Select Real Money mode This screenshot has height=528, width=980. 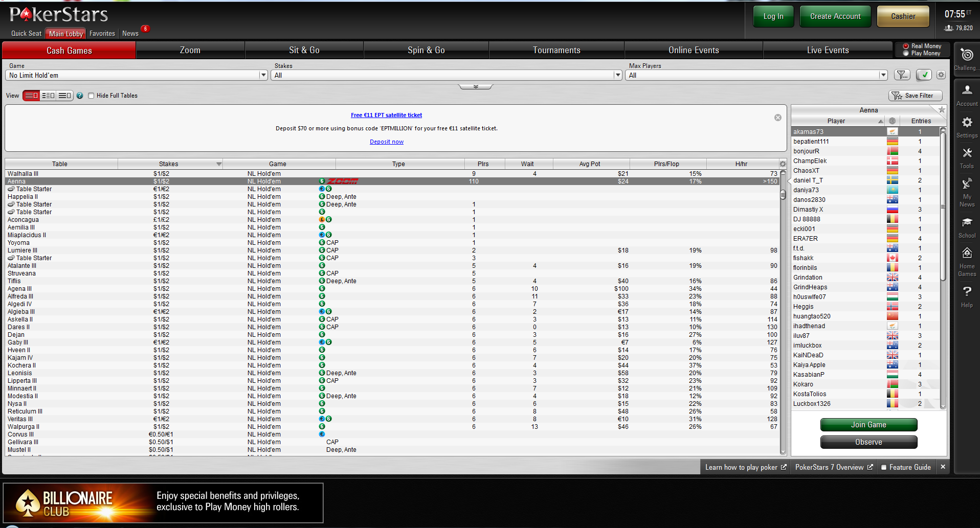(906, 46)
